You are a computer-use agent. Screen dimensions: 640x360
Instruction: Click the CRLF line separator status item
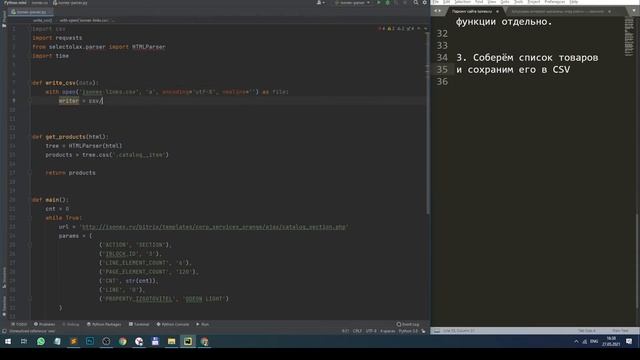coord(357,331)
